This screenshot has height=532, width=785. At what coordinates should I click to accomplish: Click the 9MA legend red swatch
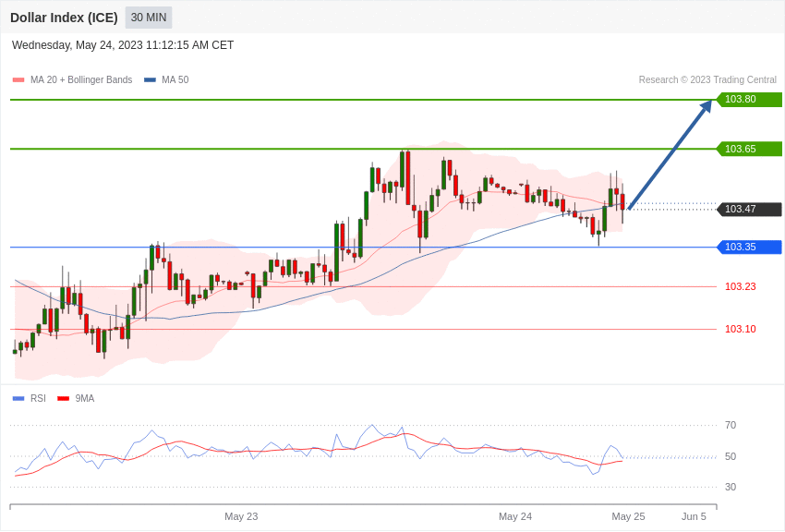click(64, 398)
